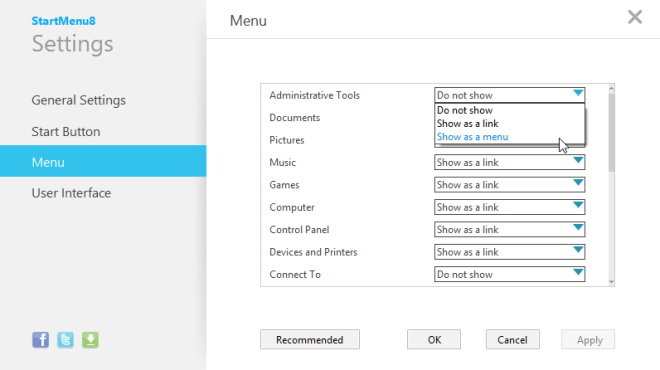Image resolution: width=660 pixels, height=370 pixels.
Task: Open the Games dropdown arrow
Action: coord(578,183)
